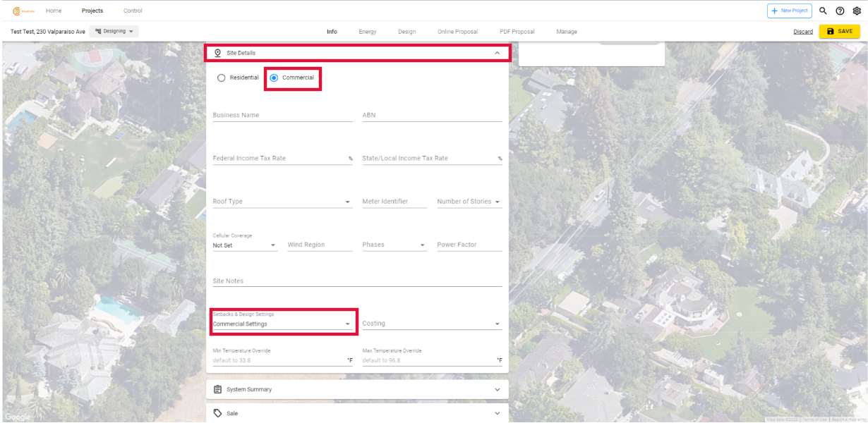Open the Roof Type dropdown
The height and width of the screenshot is (423, 868).
pyautogui.click(x=282, y=202)
